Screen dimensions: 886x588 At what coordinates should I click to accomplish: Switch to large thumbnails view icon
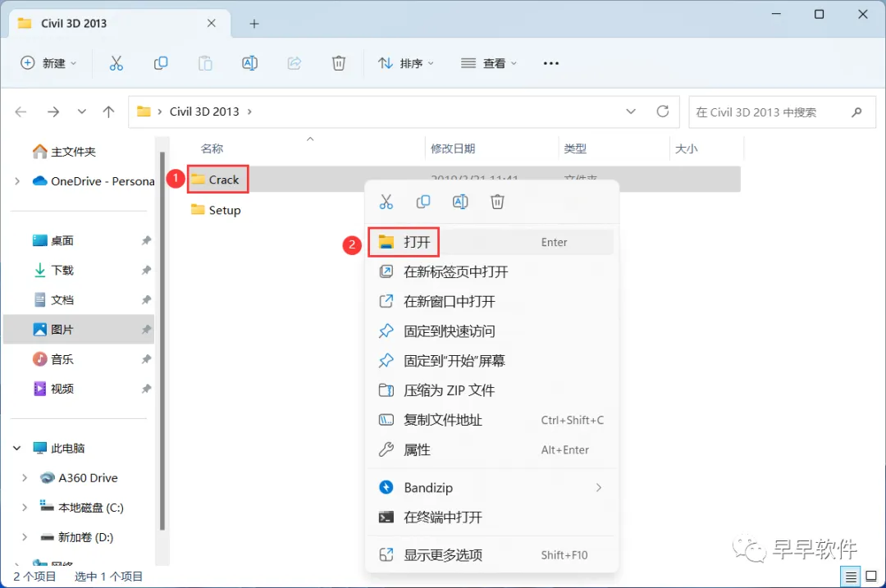pos(871,577)
